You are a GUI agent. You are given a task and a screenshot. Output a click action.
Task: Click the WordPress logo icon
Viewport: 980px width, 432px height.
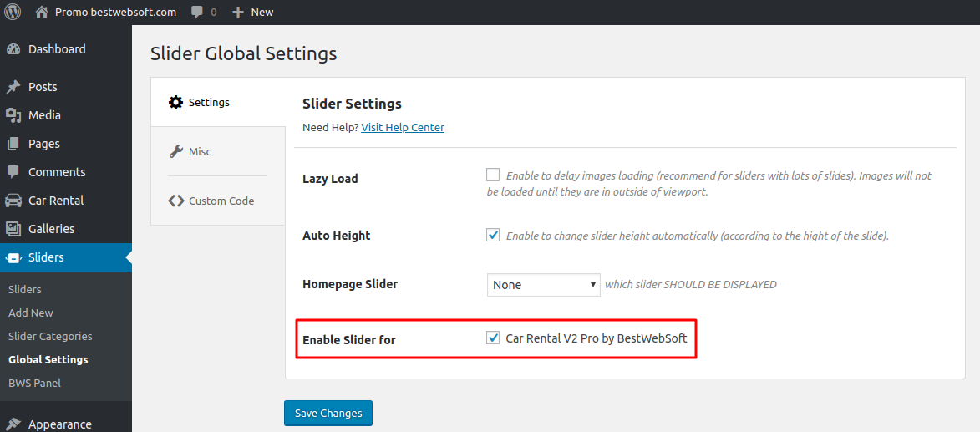pos(13,12)
